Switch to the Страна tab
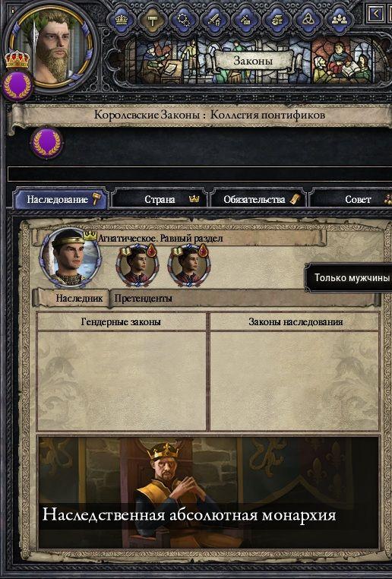The height and width of the screenshot is (579, 392). tap(160, 199)
